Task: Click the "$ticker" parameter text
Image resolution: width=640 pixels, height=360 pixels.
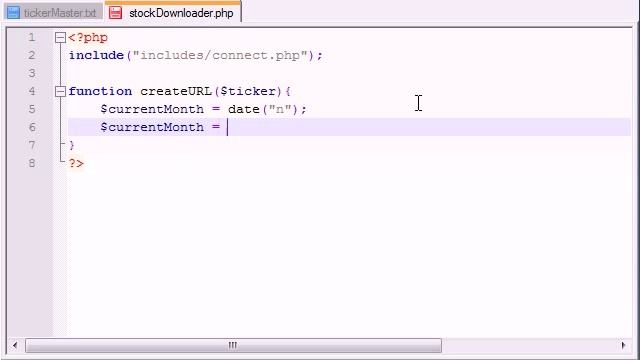Action: click(248, 91)
